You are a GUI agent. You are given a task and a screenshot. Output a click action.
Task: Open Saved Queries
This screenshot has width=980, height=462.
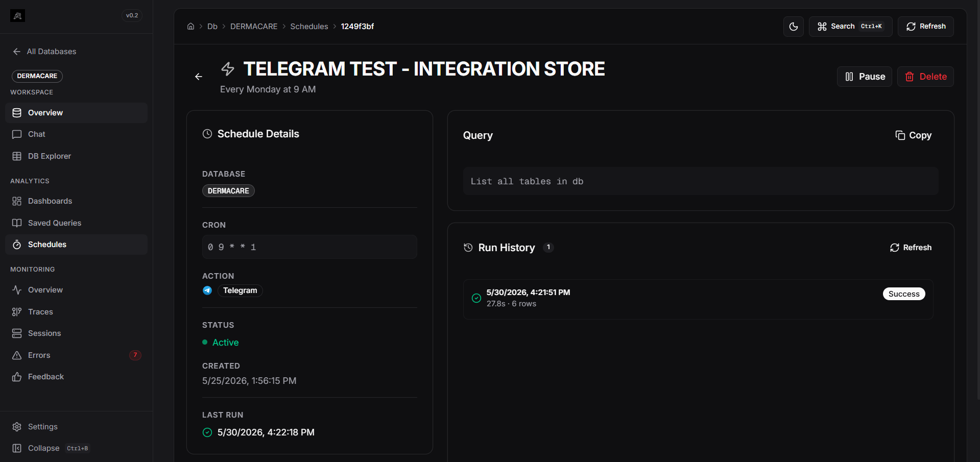(x=76, y=223)
